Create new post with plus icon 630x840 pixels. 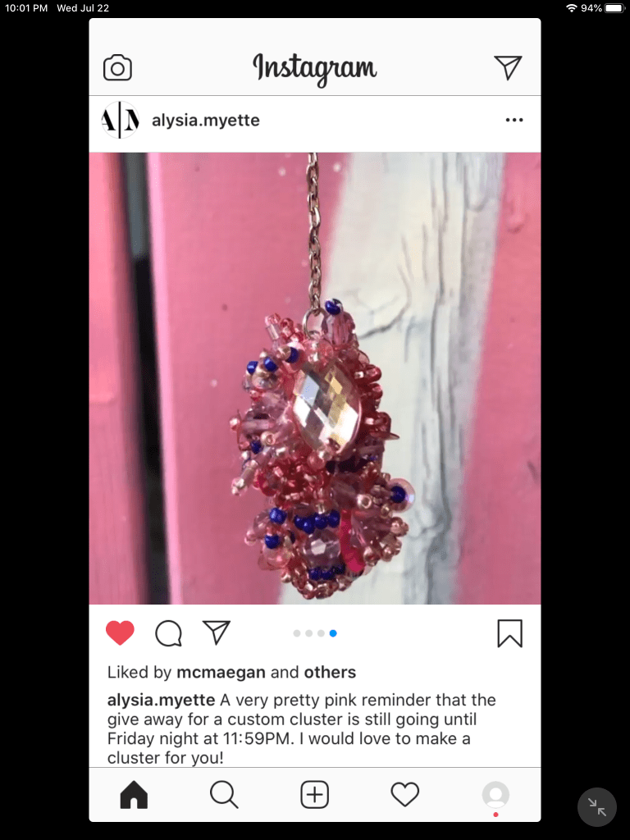click(314, 794)
